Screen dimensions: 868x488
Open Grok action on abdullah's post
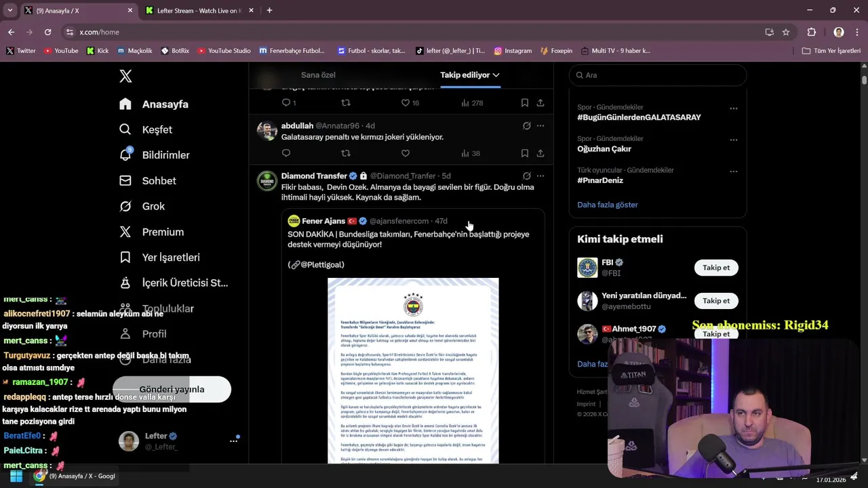pyautogui.click(x=526, y=125)
